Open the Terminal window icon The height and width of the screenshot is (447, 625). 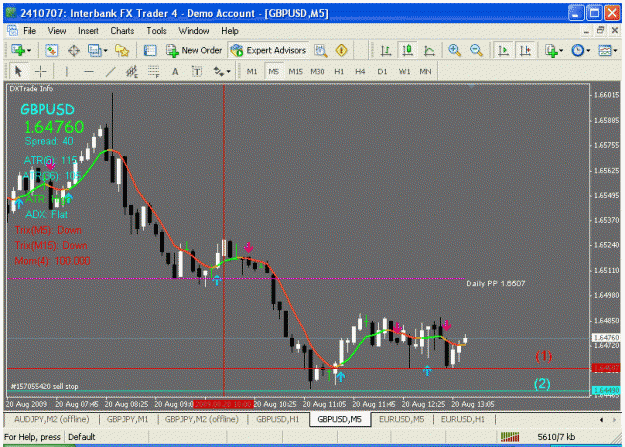point(150,50)
